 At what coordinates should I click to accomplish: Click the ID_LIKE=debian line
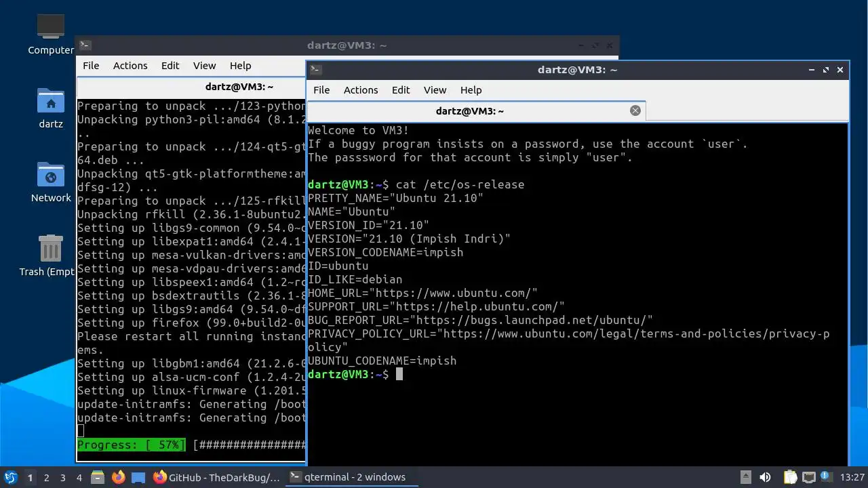pyautogui.click(x=355, y=279)
